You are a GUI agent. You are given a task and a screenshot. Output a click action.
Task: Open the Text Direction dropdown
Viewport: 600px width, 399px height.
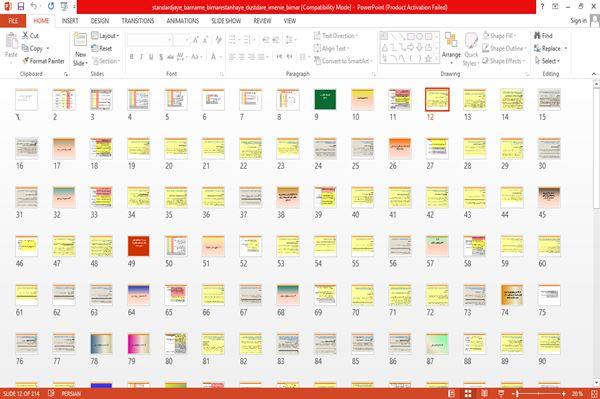point(336,36)
